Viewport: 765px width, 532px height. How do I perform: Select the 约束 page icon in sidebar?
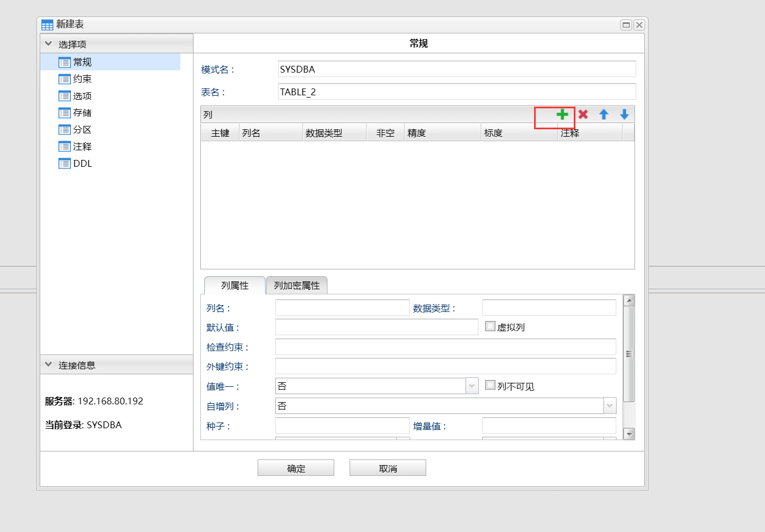(x=65, y=78)
